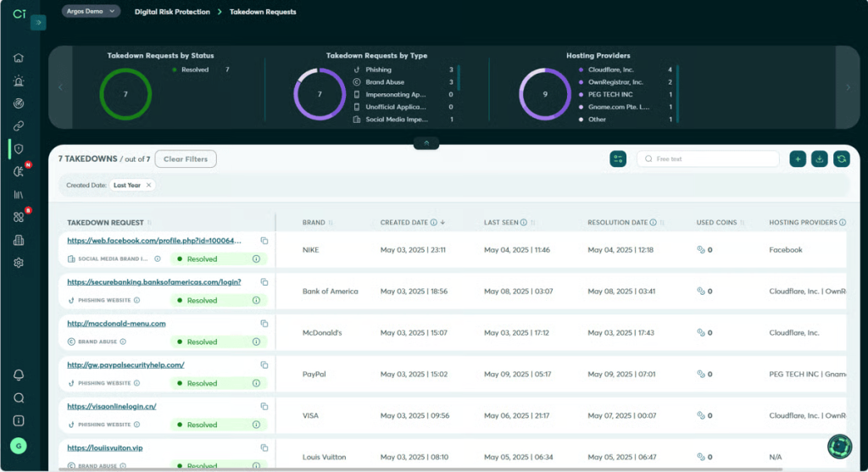Open status info for the NIKE Resolved row
This screenshot has width=868, height=472.
[x=256, y=259]
